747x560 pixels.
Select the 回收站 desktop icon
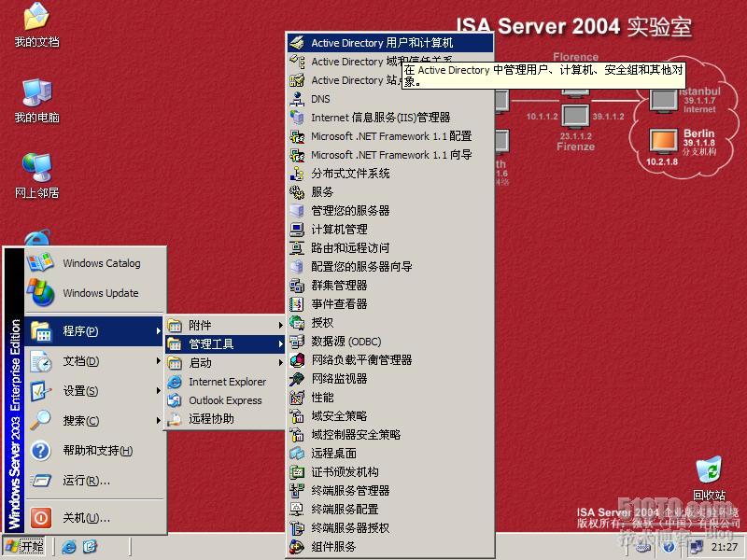tap(709, 479)
